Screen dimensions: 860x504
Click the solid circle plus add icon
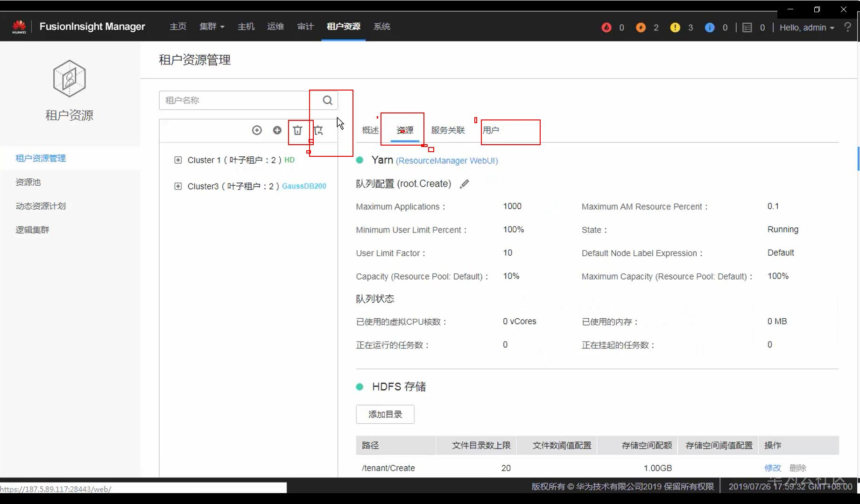[277, 130]
